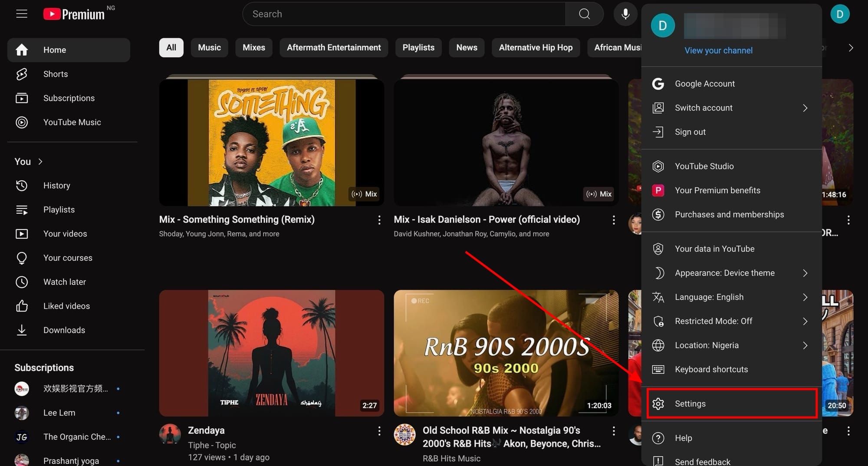The height and width of the screenshot is (466, 868).
Task: Click in the Search input field
Action: point(404,14)
